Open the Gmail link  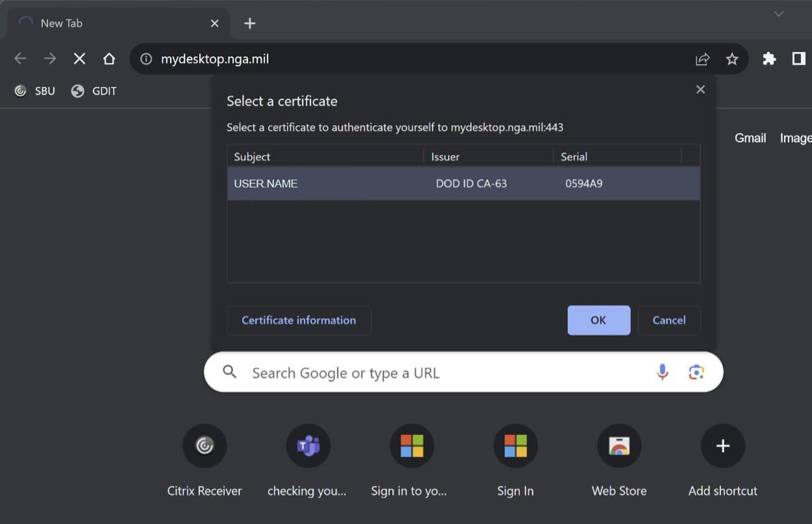tap(750, 138)
